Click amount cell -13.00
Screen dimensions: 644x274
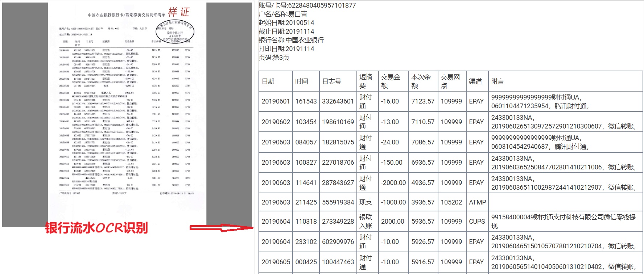pos(393,122)
